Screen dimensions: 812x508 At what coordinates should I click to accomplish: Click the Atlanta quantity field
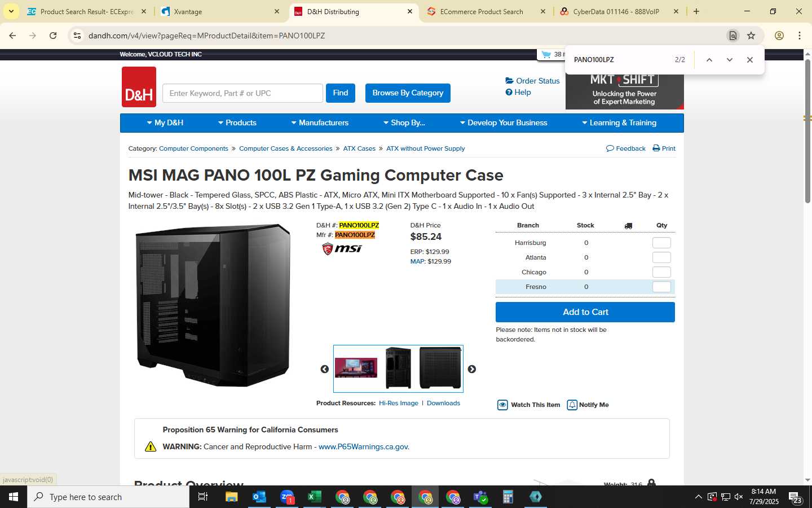click(x=661, y=257)
